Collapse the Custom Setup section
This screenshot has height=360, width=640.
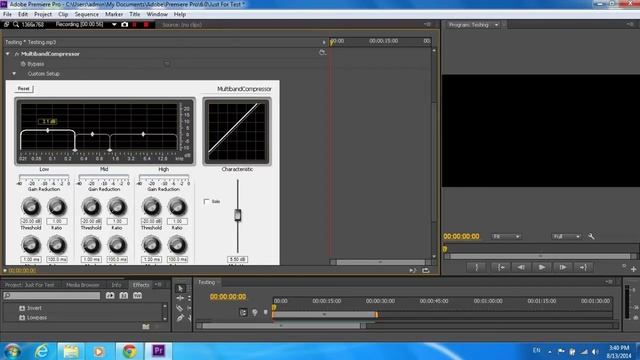click(x=14, y=74)
